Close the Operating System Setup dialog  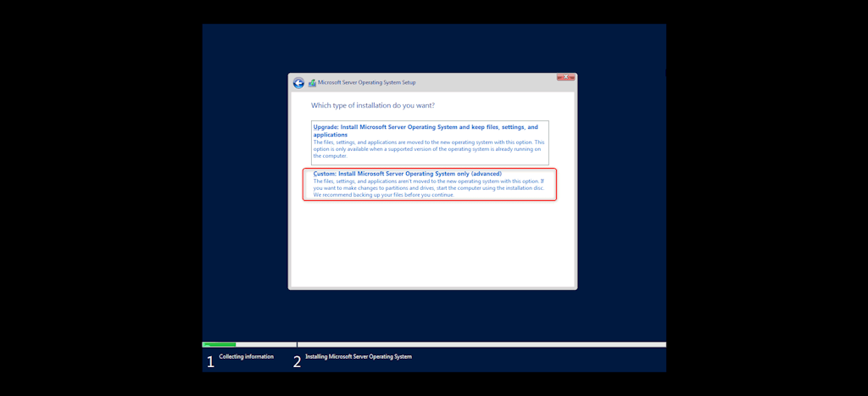[565, 77]
